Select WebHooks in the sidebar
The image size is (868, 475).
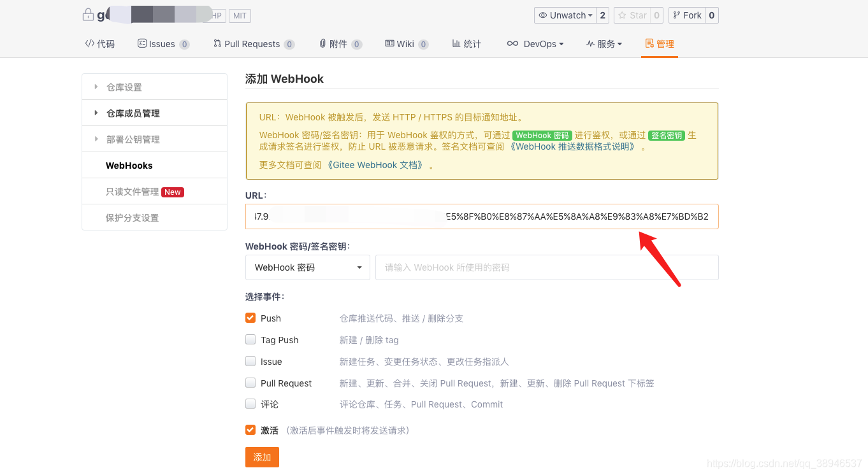pyautogui.click(x=154, y=165)
